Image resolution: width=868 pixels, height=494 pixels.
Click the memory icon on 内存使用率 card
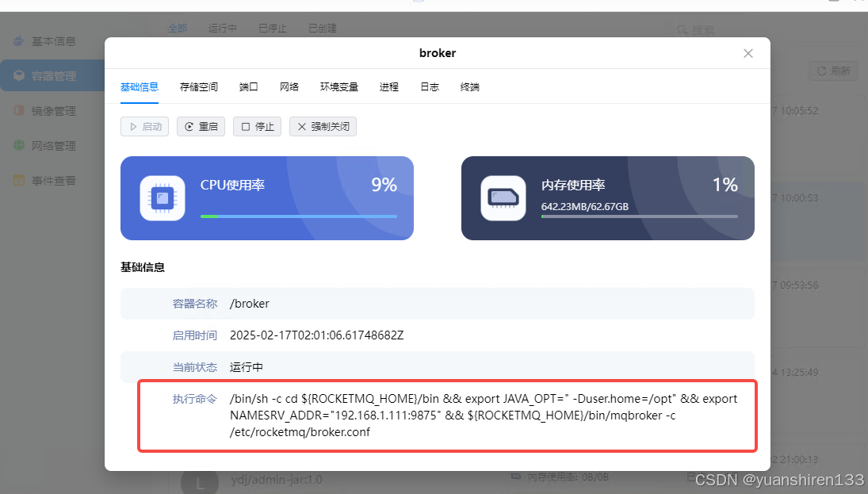click(503, 197)
